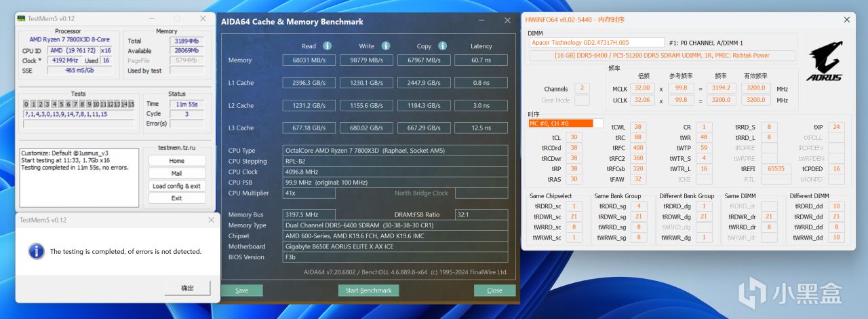The width and height of the screenshot is (868, 319).
Task: Click the Home button in TestMem5
Action: tap(177, 161)
